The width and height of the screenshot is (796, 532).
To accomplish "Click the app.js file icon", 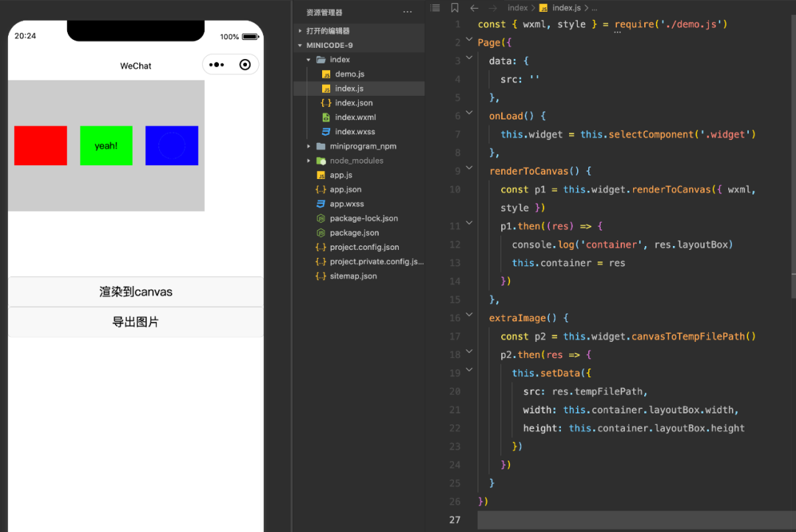I will pyautogui.click(x=321, y=175).
